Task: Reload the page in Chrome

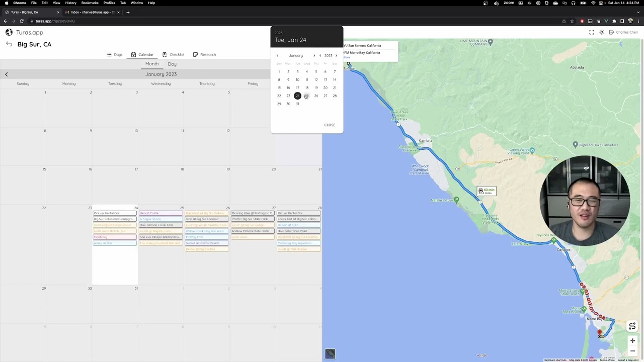Action: (x=22, y=21)
